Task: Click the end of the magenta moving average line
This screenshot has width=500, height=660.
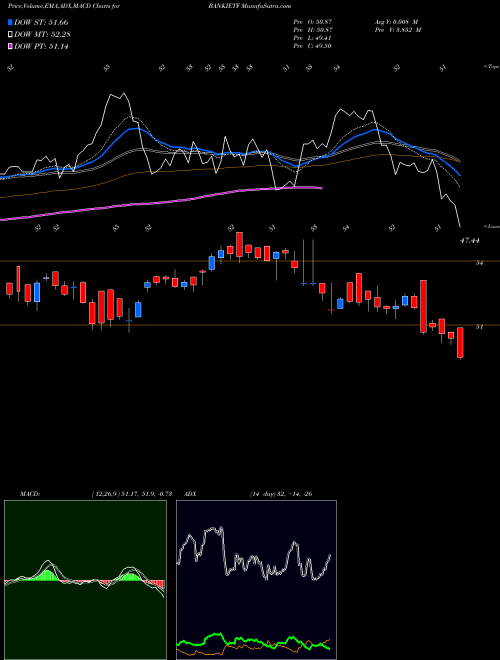Action: coord(320,188)
